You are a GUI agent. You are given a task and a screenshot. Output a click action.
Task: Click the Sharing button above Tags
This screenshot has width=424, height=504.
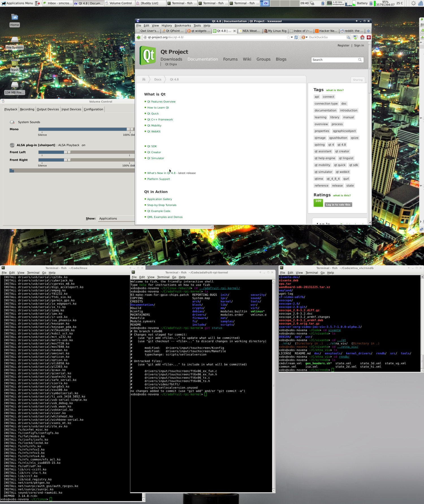(358, 80)
